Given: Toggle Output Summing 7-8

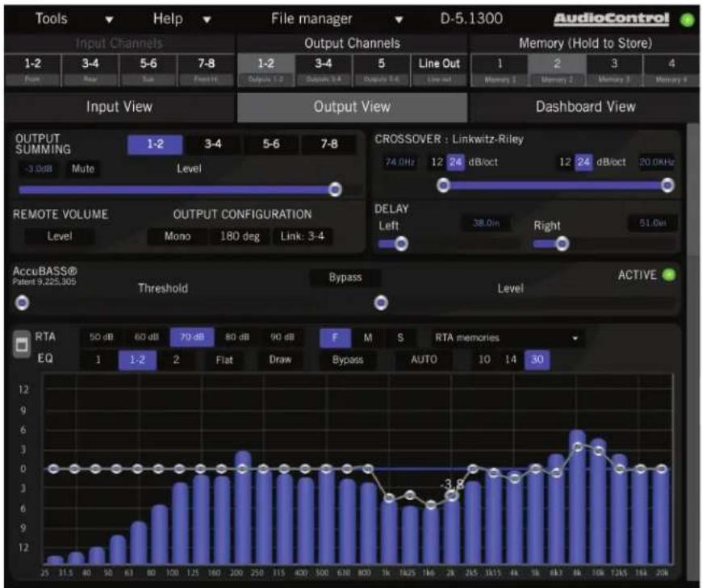Looking at the screenshot, I should [x=329, y=144].
